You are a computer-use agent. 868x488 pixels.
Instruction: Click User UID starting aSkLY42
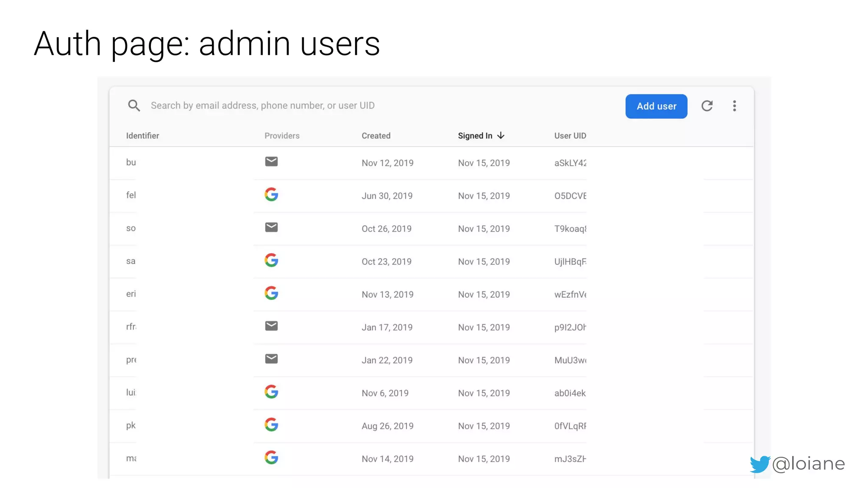coord(570,163)
